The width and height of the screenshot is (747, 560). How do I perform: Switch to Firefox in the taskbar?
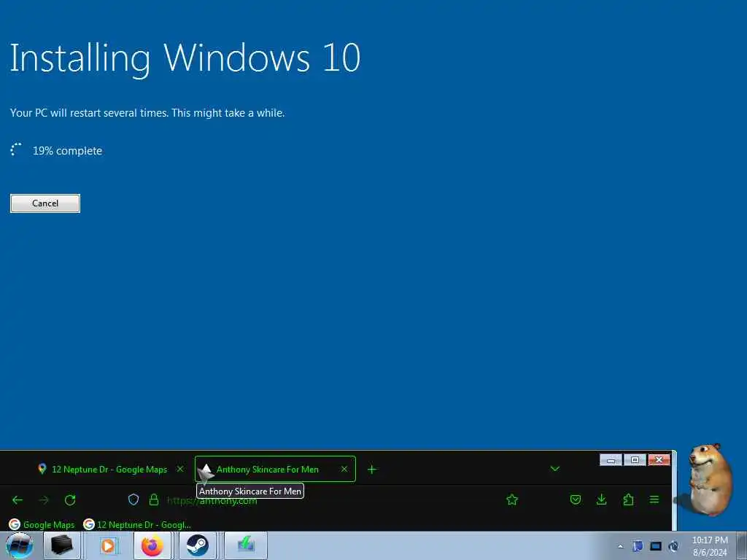coord(152,545)
